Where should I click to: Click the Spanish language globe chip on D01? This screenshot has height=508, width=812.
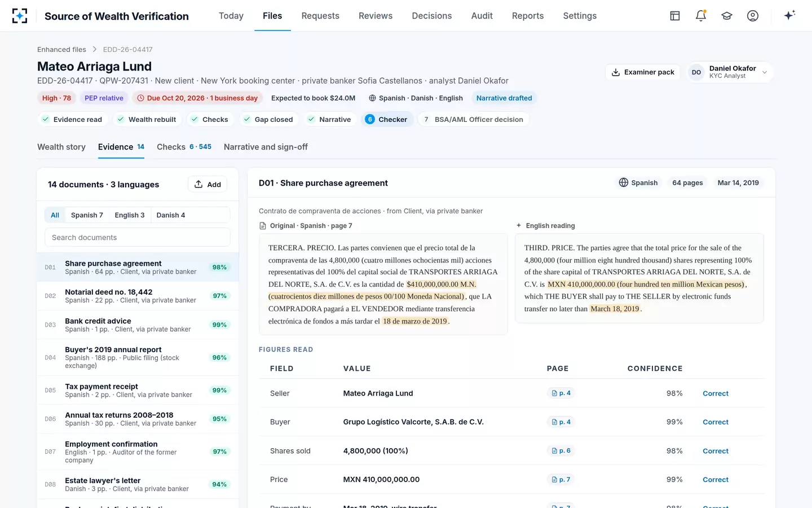pyautogui.click(x=638, y=183)
